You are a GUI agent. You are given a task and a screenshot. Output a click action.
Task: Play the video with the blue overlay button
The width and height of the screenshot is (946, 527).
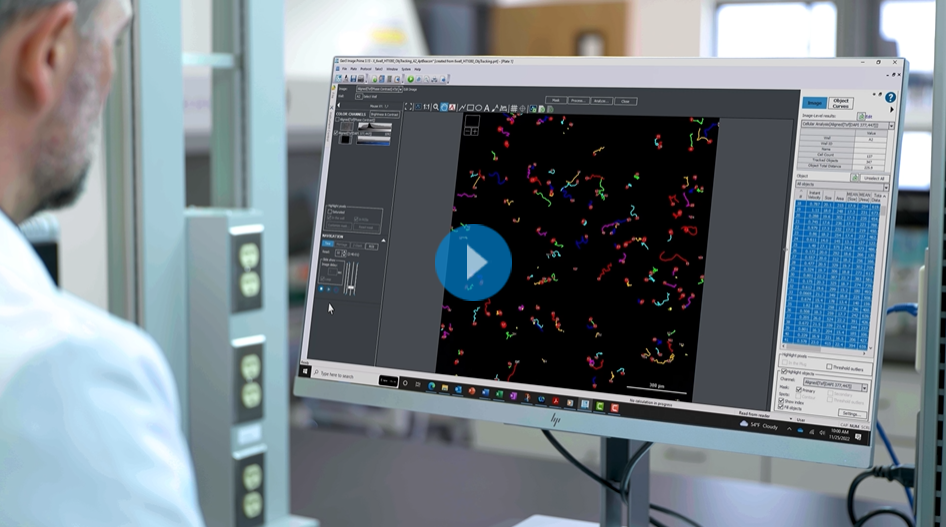tap(474, 262)
